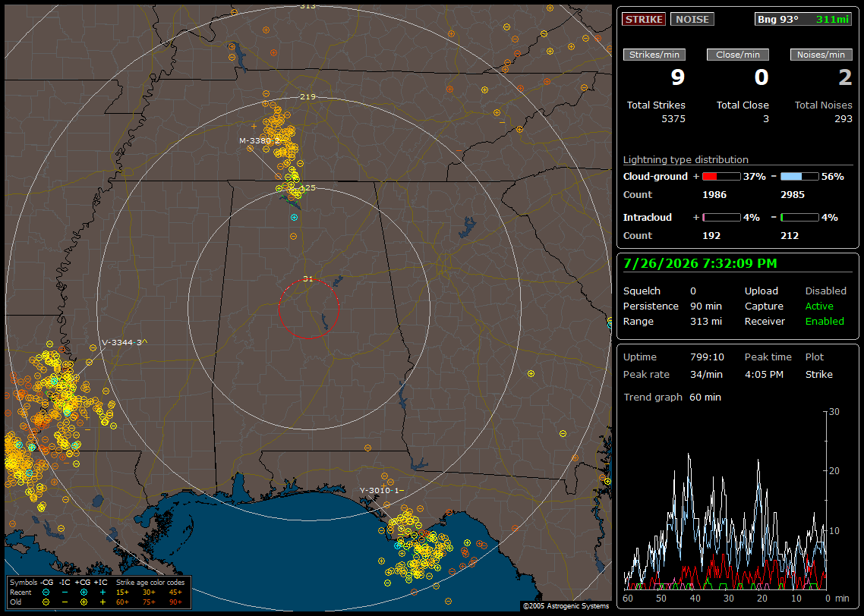Viewport: 864px width, 616px height.
Task: Click negative intracloud count 212
Action: (x=790, y=236)
